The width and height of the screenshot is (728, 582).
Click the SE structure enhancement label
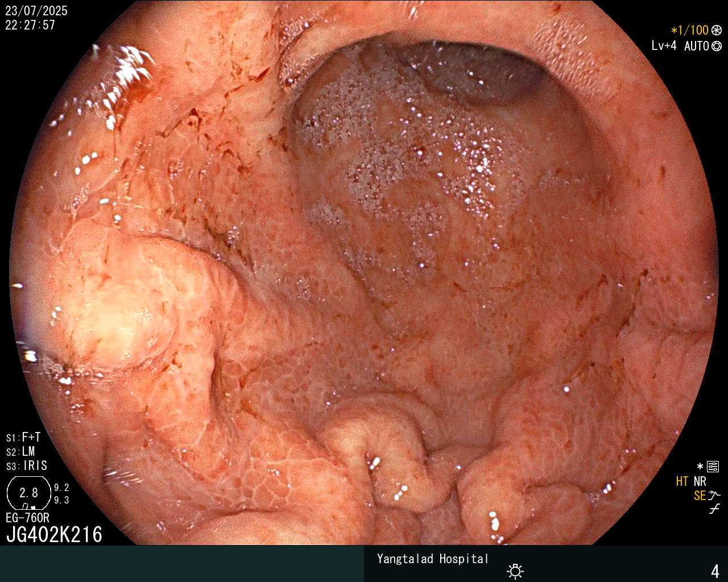pyautogui.click(x=700, y=496)
